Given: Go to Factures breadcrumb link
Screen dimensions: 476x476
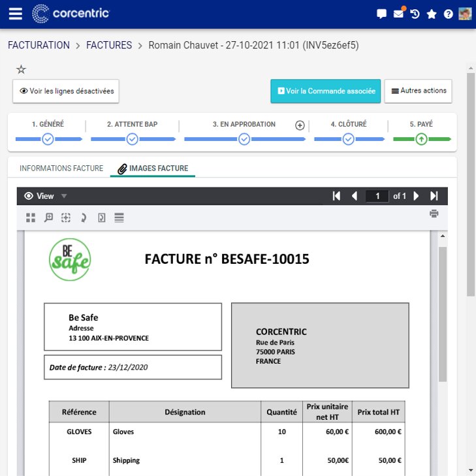Looking at the screenshot, I should (109, 45).
